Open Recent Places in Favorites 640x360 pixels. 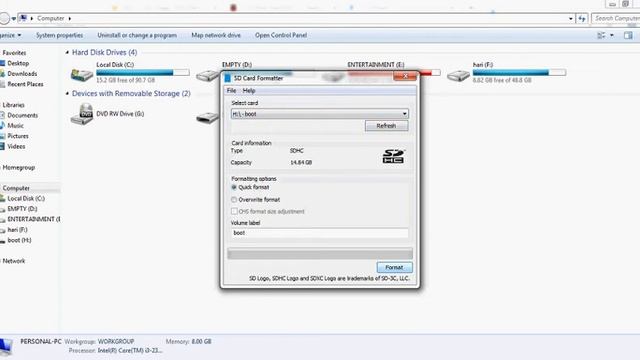click(x=25, y=84)
